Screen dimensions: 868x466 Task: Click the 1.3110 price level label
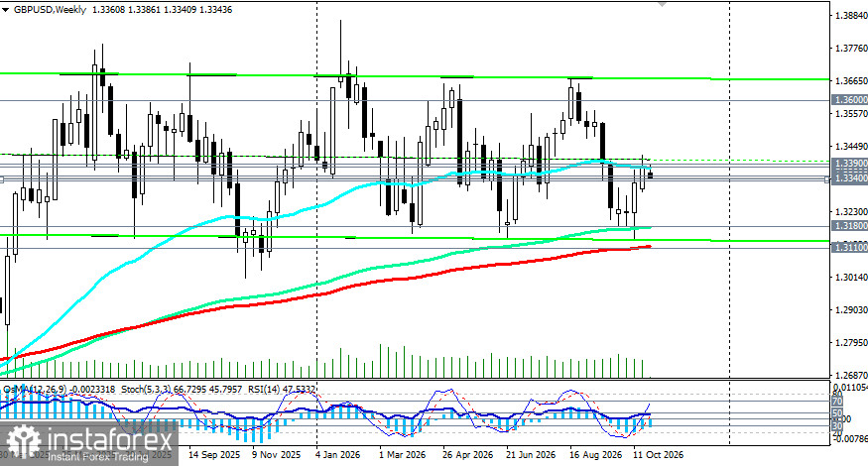pos(851,248)
